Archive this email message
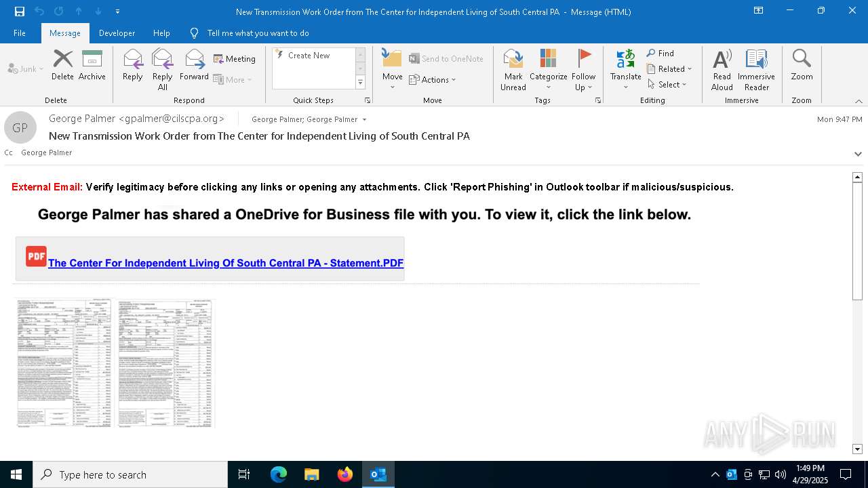The image size is (868, 488). coord(92,66)
